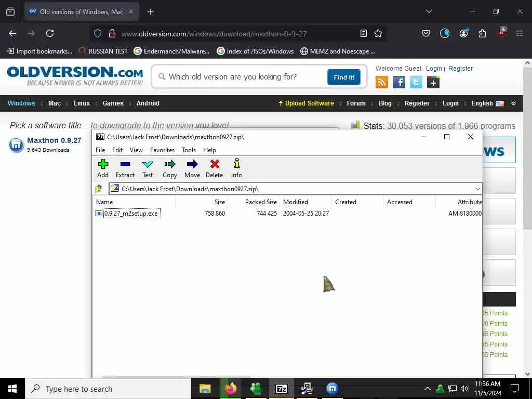Viewport: 532px width, 399px height.
Task: Open the RSS feed icon on OldVersion
Action: 382,83
